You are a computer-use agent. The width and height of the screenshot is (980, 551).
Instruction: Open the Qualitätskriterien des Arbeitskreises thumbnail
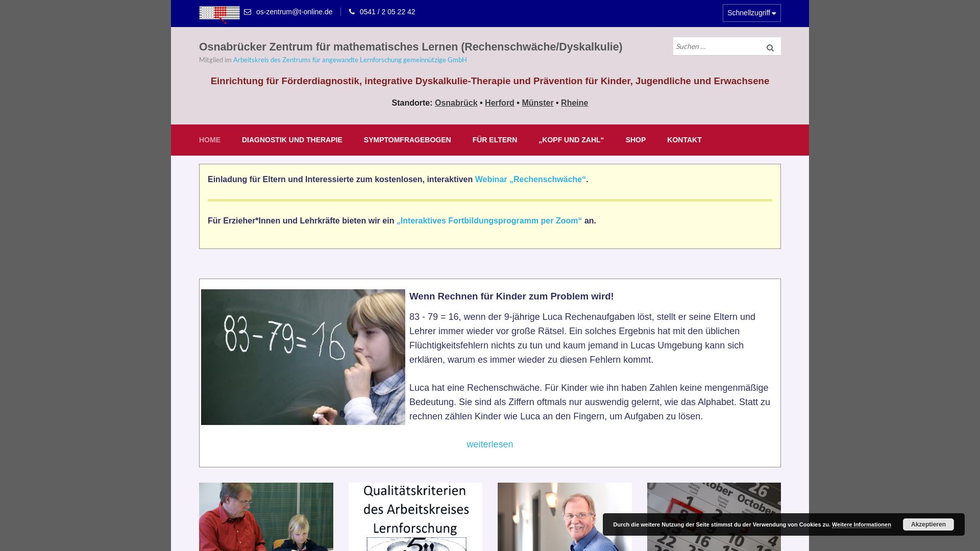415,517
